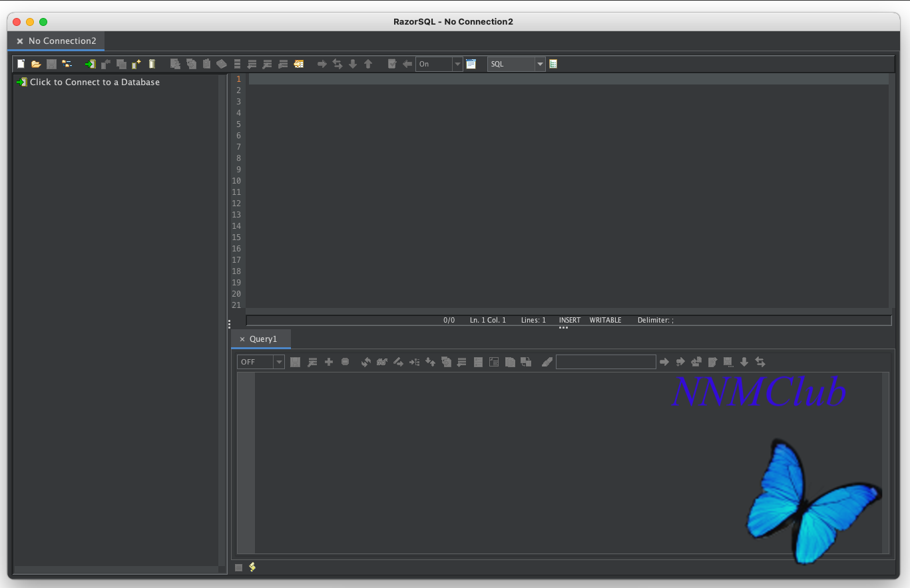910x588 pixels.
Task: Click the left-arrow icon in top toolbar
Action: [407, 64]
